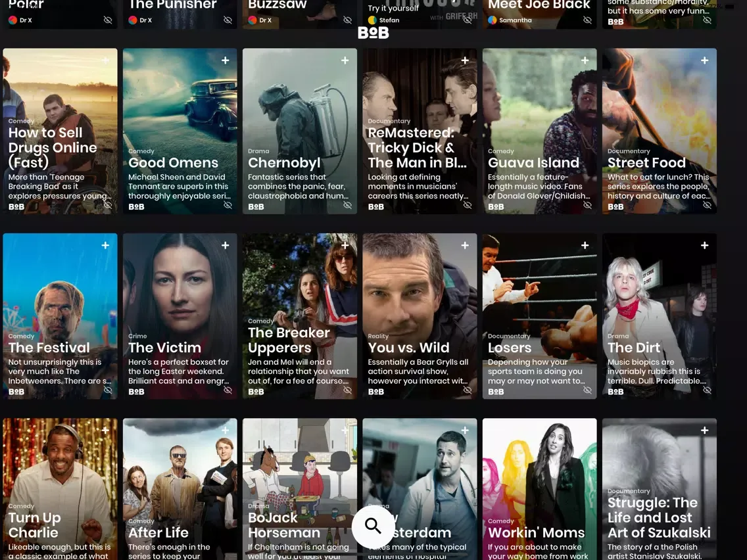747x560 pixels.
Task: Add You vs. Wild with plus icon
Action: click(465, 245)
